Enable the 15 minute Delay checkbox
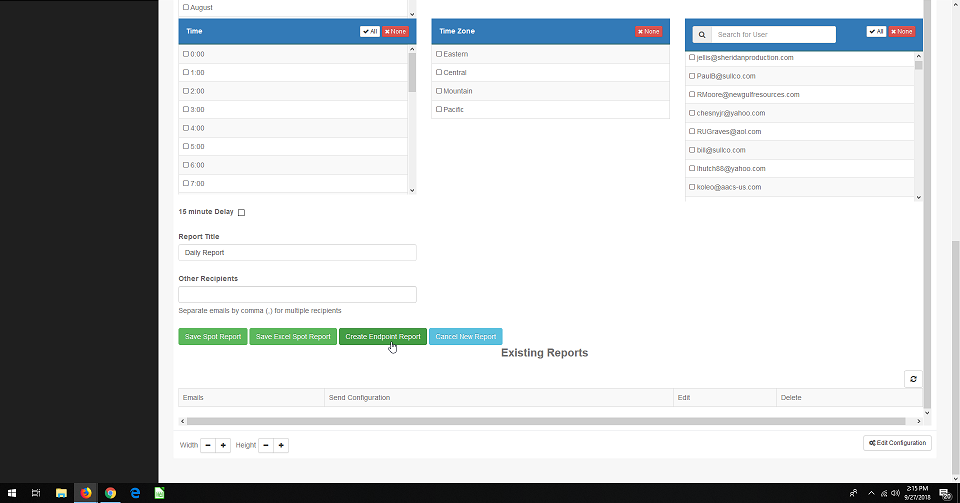Screen dimensions: 960x503 coord(241,212)
